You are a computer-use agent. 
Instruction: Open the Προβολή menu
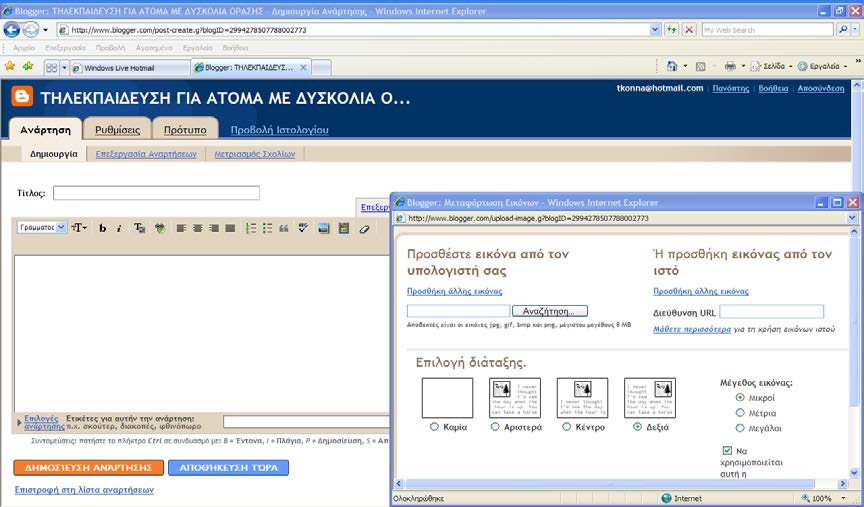coord(110,48)
